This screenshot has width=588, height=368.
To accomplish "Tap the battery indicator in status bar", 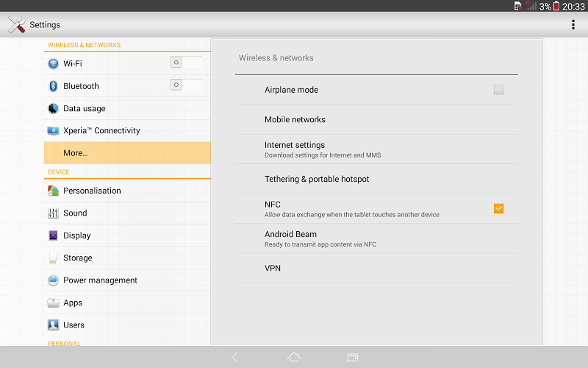I will click(x=556, y=6).
